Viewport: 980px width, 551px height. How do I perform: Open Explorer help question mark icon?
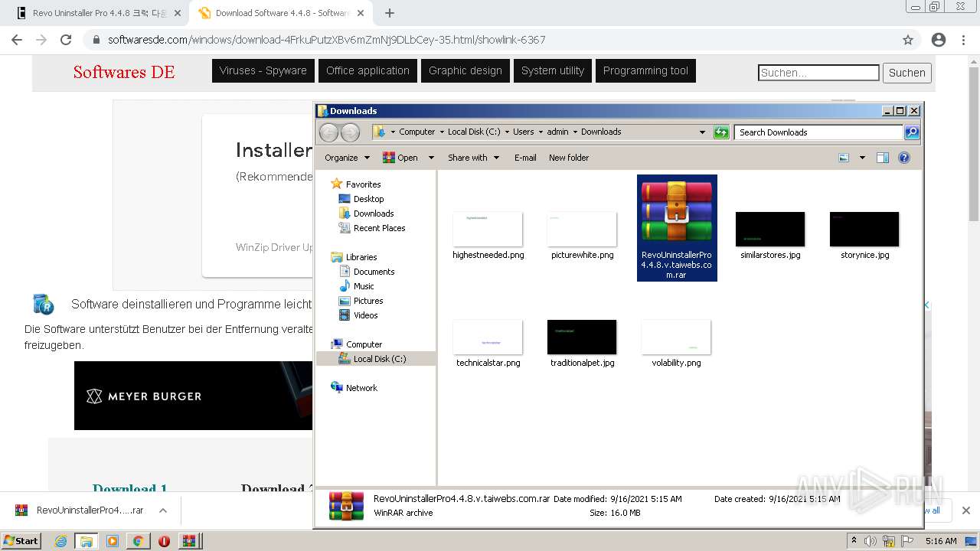904,158
